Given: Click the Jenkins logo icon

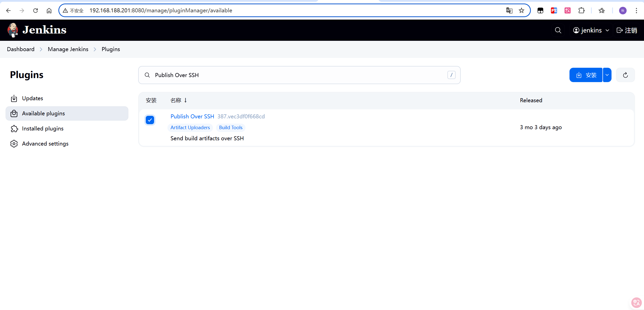Looking at the screenshot, I should tap(13, 30).
